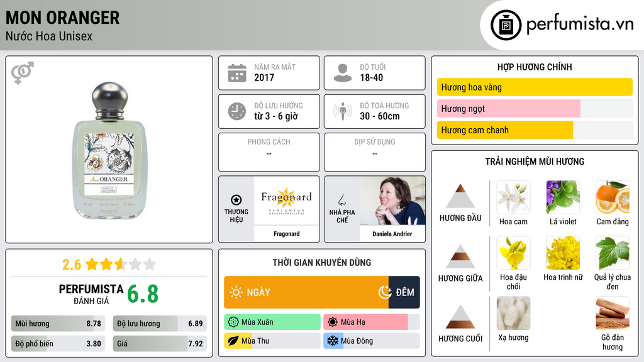
Task: Click the star badge icon above Thương hiệu
Action: pos(236,200)
